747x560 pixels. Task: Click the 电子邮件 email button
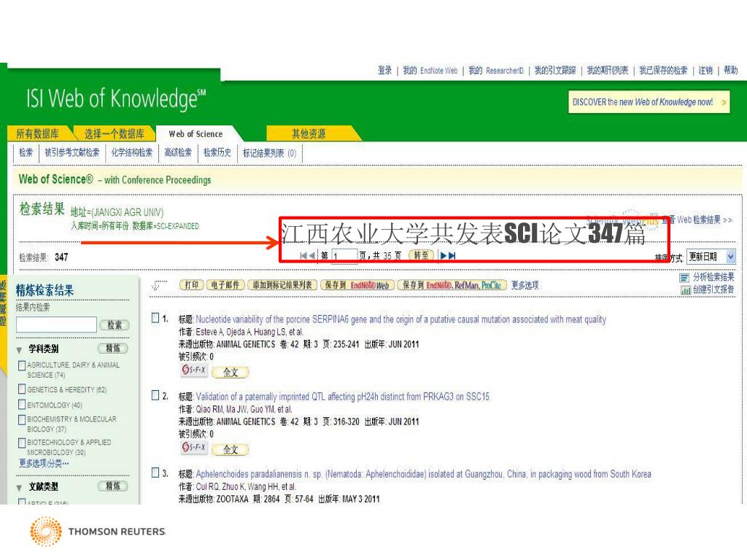225,285
